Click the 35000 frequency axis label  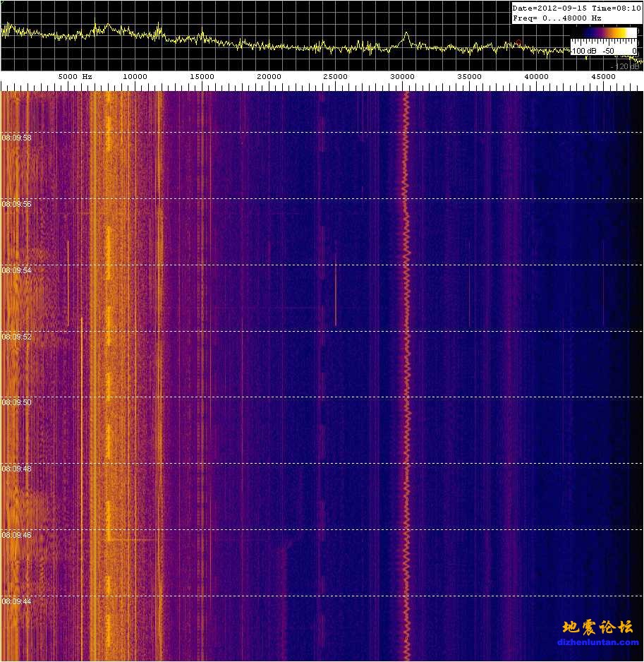(x=469, y=76)
